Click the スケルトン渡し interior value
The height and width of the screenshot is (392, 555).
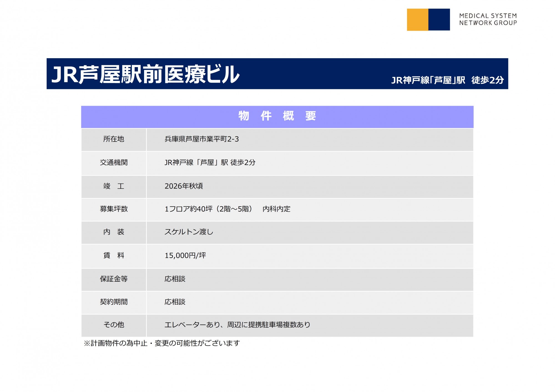point(189,232)
